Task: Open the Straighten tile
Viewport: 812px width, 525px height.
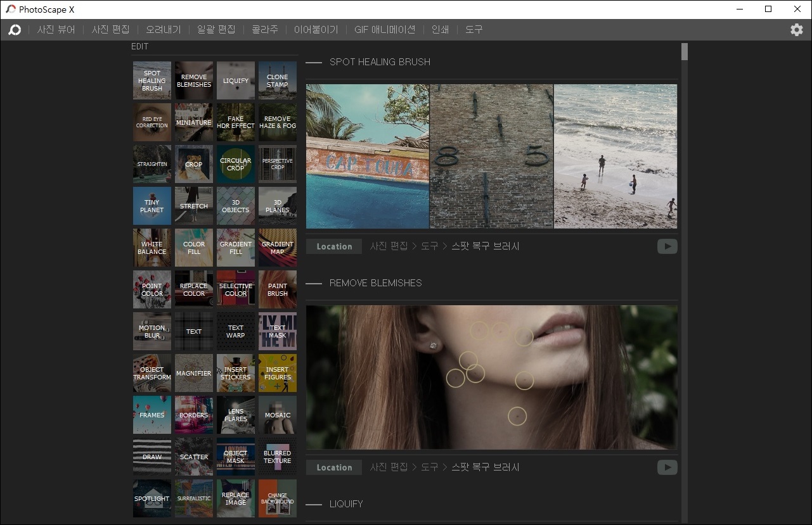Action: coord(152,164)
